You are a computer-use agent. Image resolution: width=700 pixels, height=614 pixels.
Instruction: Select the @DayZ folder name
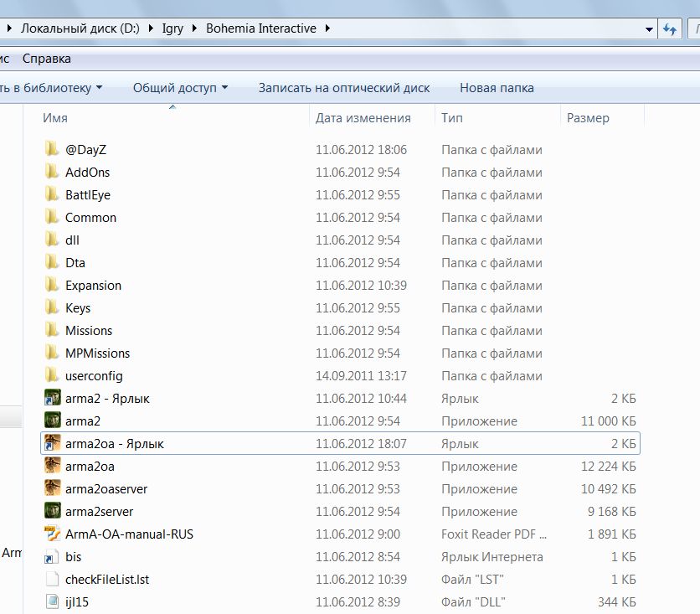(x=85, y=150)
